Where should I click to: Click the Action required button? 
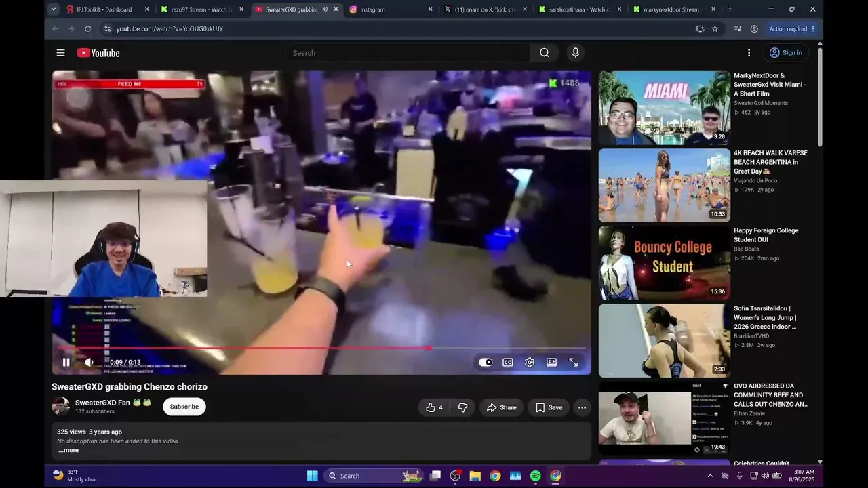[792, 29]
